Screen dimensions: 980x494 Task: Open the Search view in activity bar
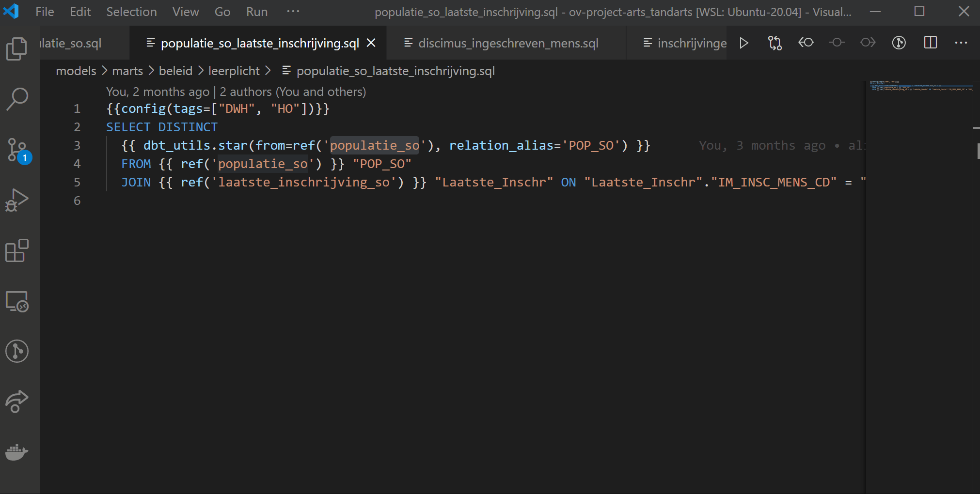tap(17, 99)
